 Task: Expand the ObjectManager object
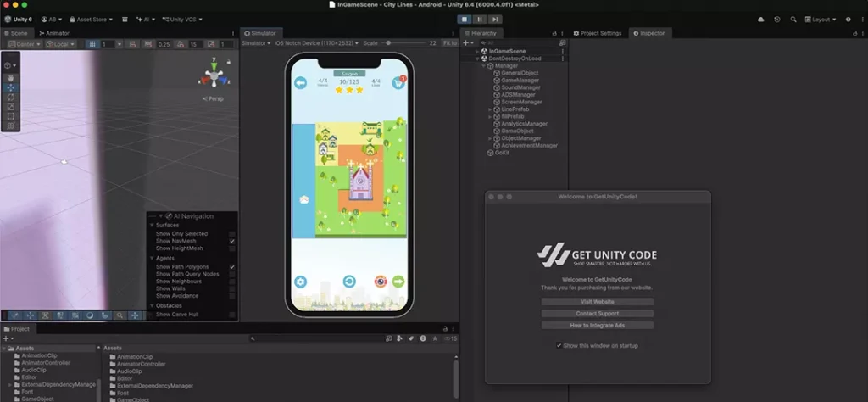tap(490, 138)
